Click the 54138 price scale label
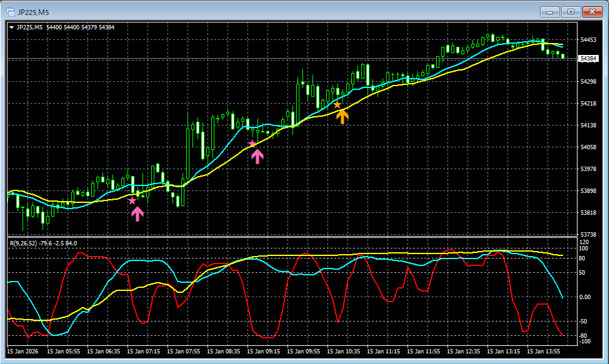The height and width of the screenshot is (364, 610). tap(588, 125)
